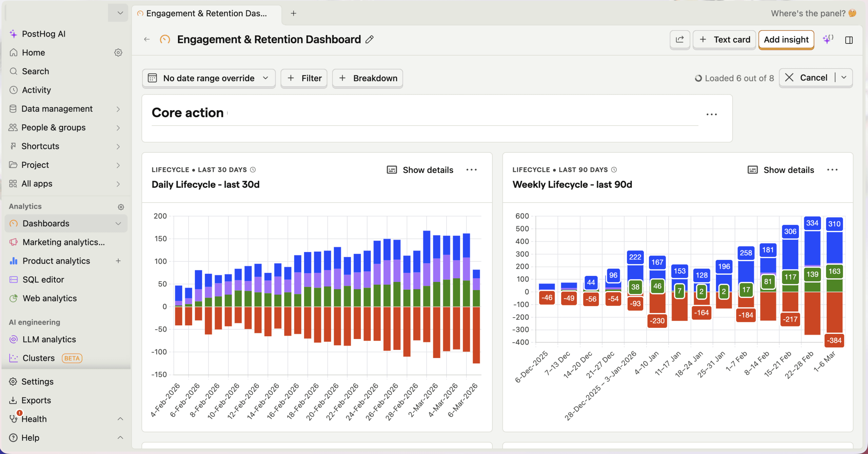Click the back arrow beside dashboard title

click(x=147, y=39)
